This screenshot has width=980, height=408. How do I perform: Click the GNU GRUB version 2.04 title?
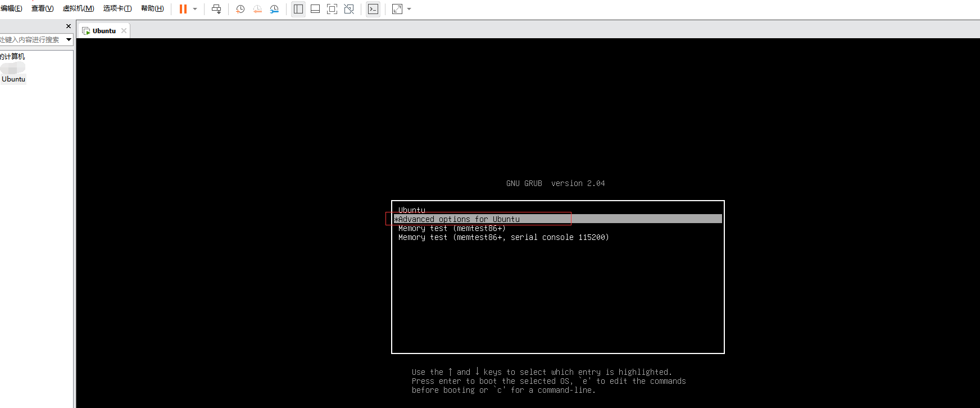pyautogui.click(x=555, y=183)
